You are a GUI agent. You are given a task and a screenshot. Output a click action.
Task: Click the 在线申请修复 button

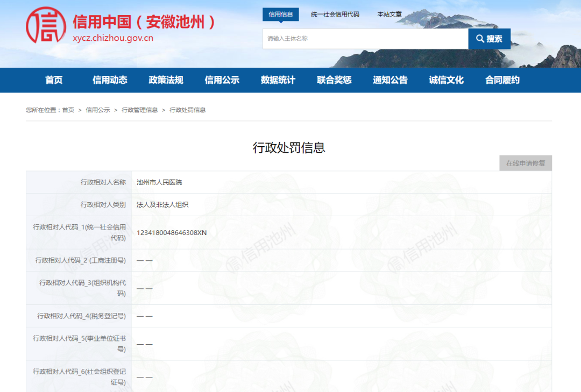click(x=526, y=163)
